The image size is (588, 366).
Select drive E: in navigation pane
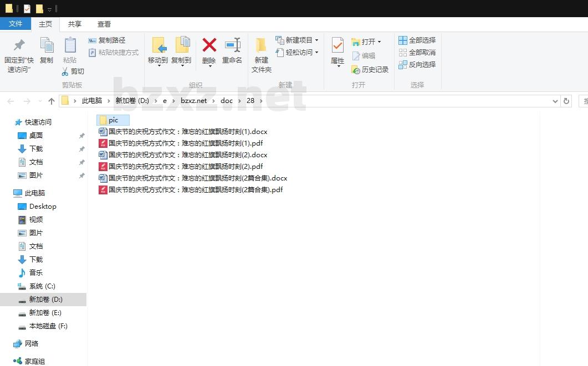[x=45, y=313]
